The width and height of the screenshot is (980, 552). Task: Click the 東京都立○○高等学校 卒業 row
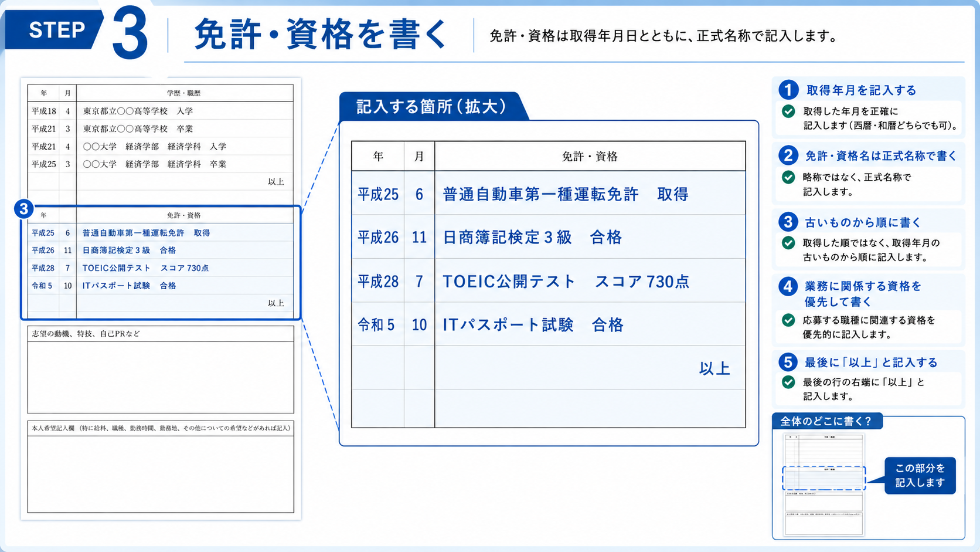coord(161,128)
